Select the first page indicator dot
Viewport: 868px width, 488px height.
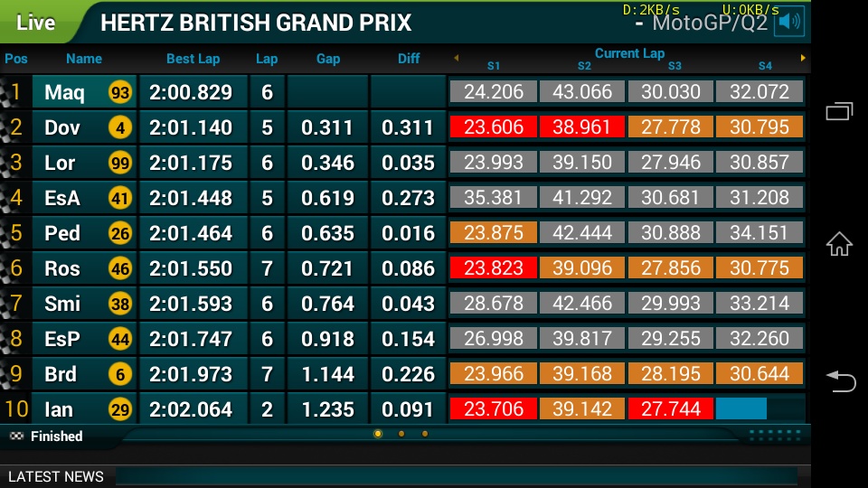[x=378, y=434]
